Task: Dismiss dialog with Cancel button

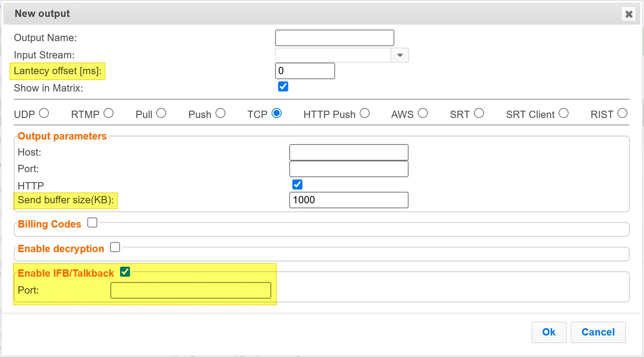Action: (x=598, y=332)
